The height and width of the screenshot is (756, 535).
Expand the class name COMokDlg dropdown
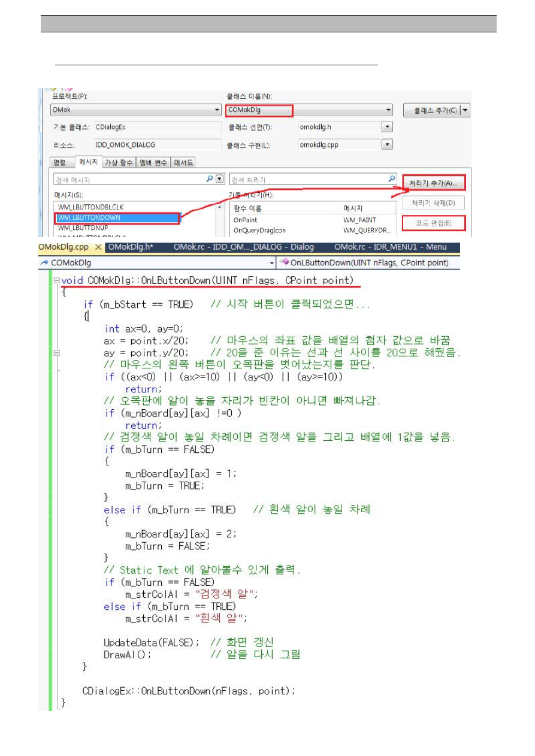389,110
